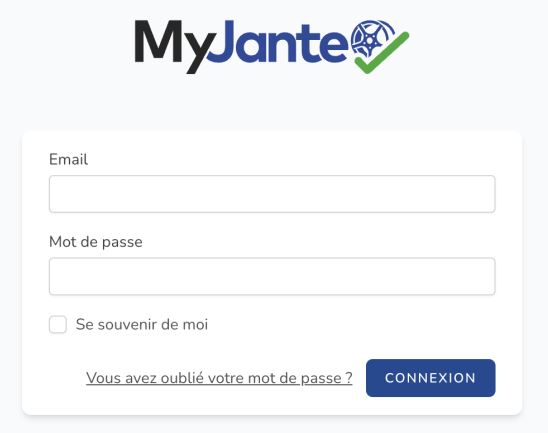Screen dimensions: 548x433
Task: Click the black "My" part of the logo
Action: (173, 47)
